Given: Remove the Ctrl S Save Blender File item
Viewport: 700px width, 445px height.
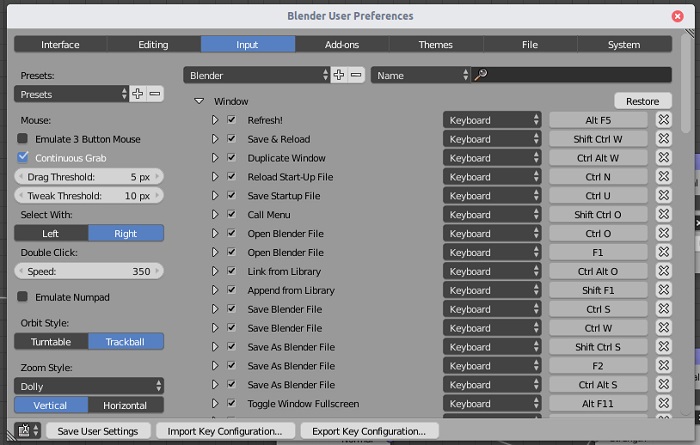Looking at the screenshot, I should (x=663, y=309).
